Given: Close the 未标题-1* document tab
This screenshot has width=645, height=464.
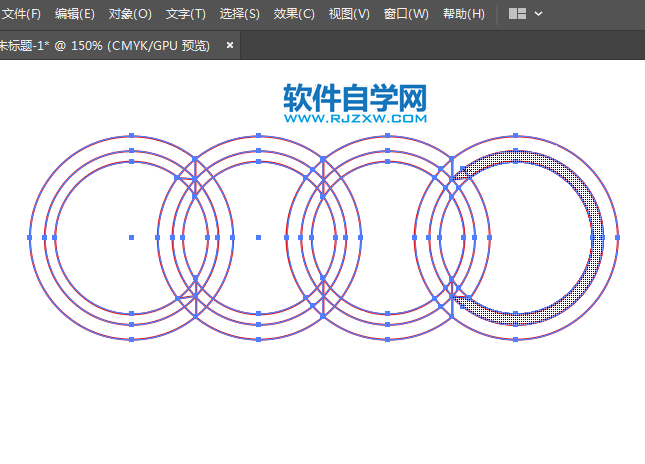Looking at the screenshot, I should pyautogui.click(x=230, y=45).
